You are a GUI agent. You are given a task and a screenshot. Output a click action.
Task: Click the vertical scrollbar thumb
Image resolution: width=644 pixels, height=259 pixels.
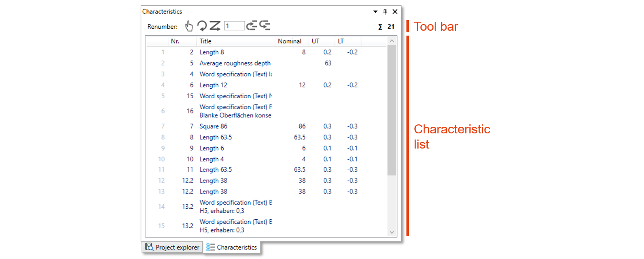[392, 110]
